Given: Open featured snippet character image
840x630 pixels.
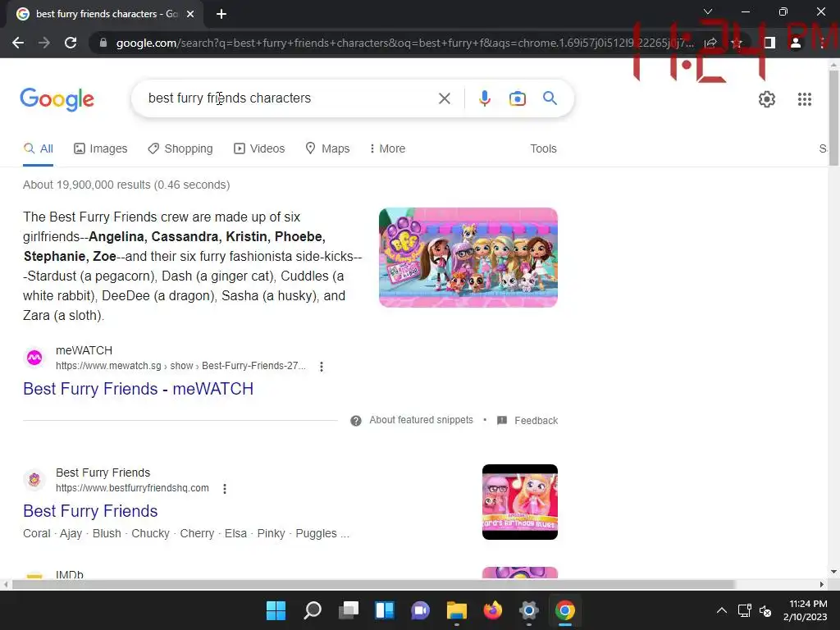Looking at the screenshot, I should tap(468, 258).
